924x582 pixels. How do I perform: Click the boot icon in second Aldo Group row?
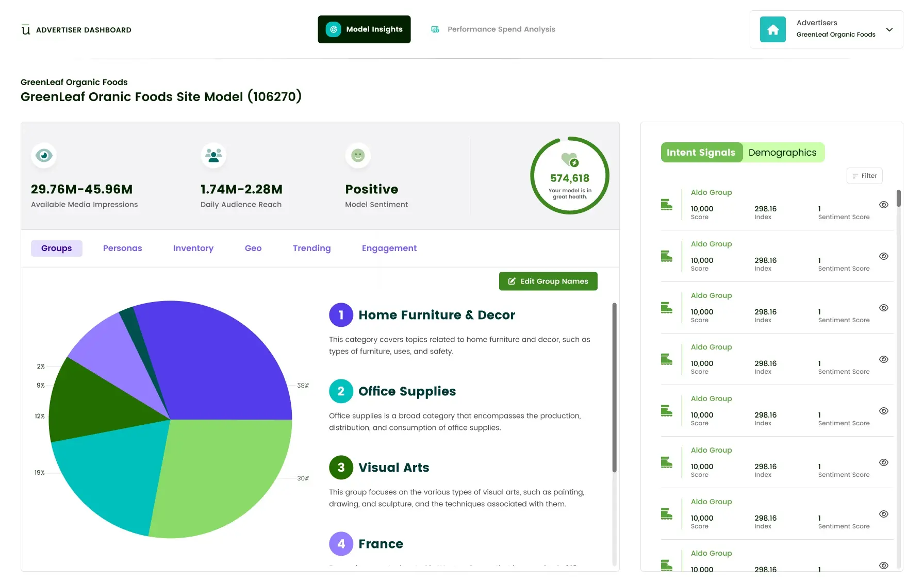pyautogui.click(x=667, y=256)
